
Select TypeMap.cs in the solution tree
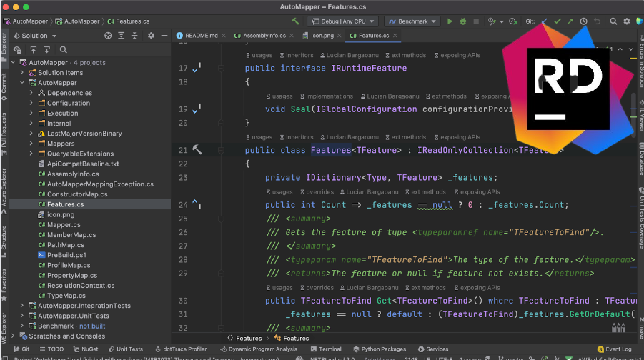(x=66, y=296)
